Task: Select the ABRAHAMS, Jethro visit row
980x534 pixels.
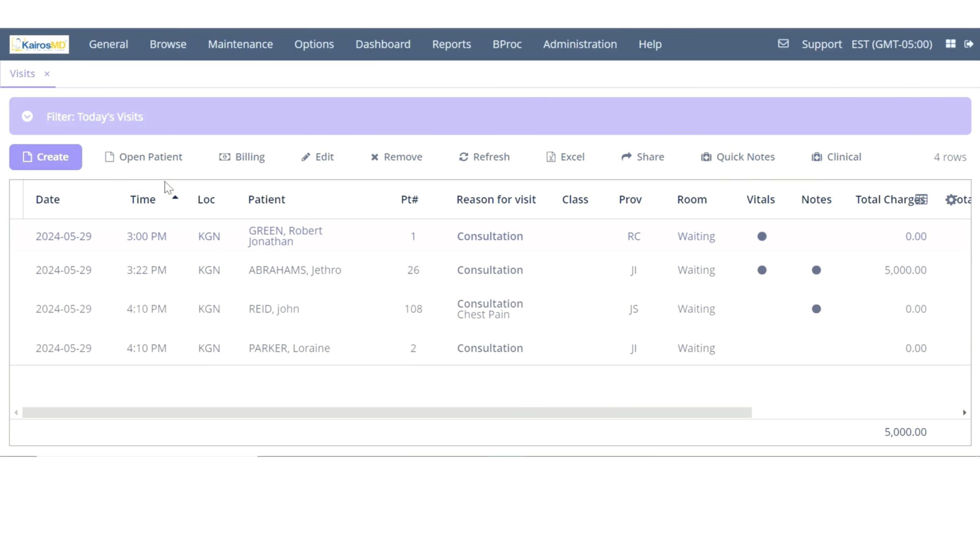Action: pyautogui.click(x=295, y=270)
